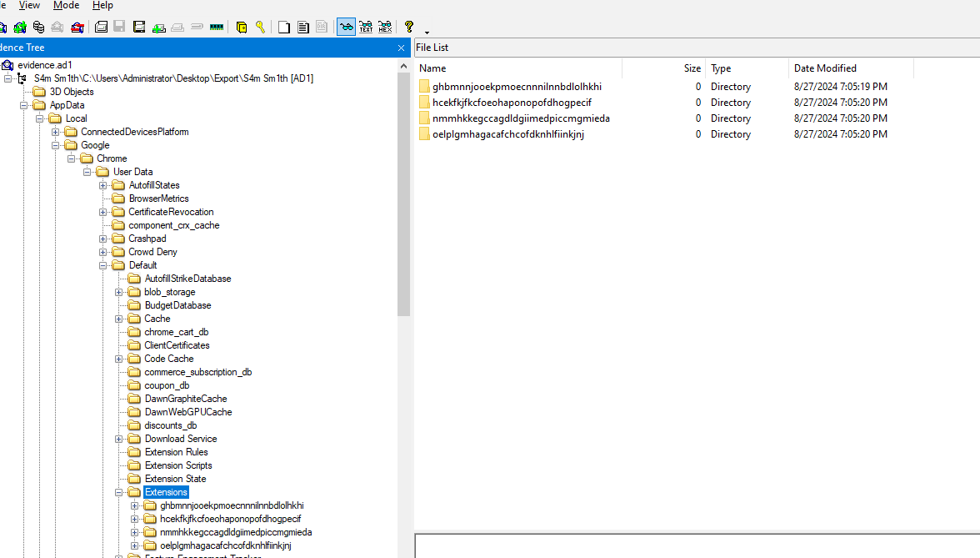The width and height of the screenshot is (980, 558).
Task: Collapse the Chrome folder node
Action: click(72, 158)
